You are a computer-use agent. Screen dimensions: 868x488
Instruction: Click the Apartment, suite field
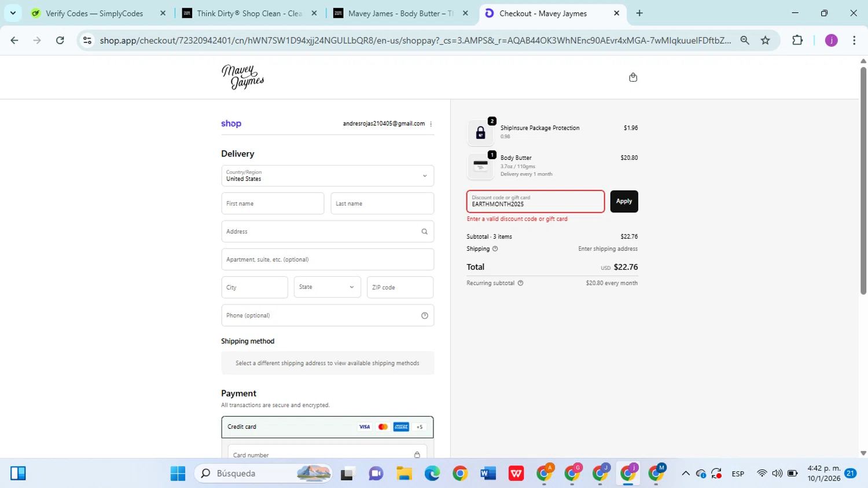click(328, 259)
